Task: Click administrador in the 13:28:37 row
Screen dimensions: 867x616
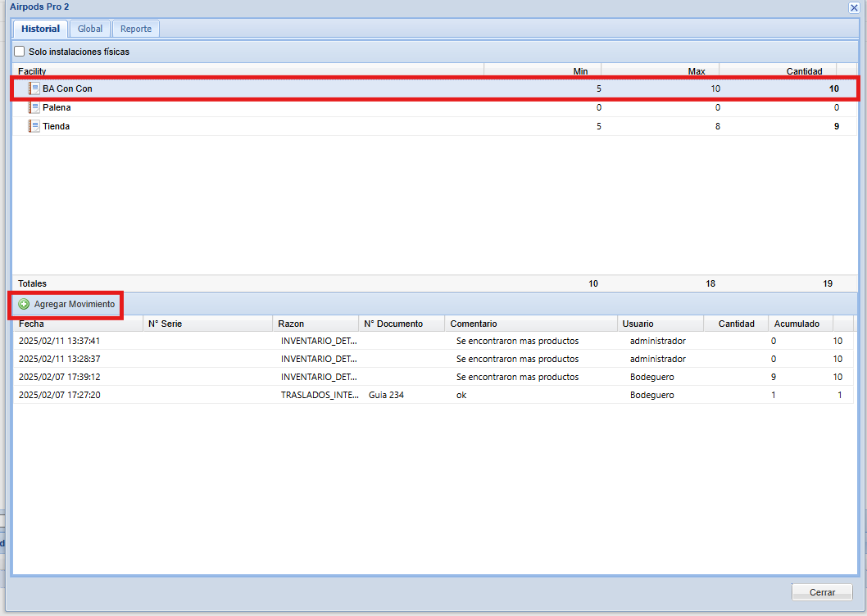Action: [x=657, y=359]
